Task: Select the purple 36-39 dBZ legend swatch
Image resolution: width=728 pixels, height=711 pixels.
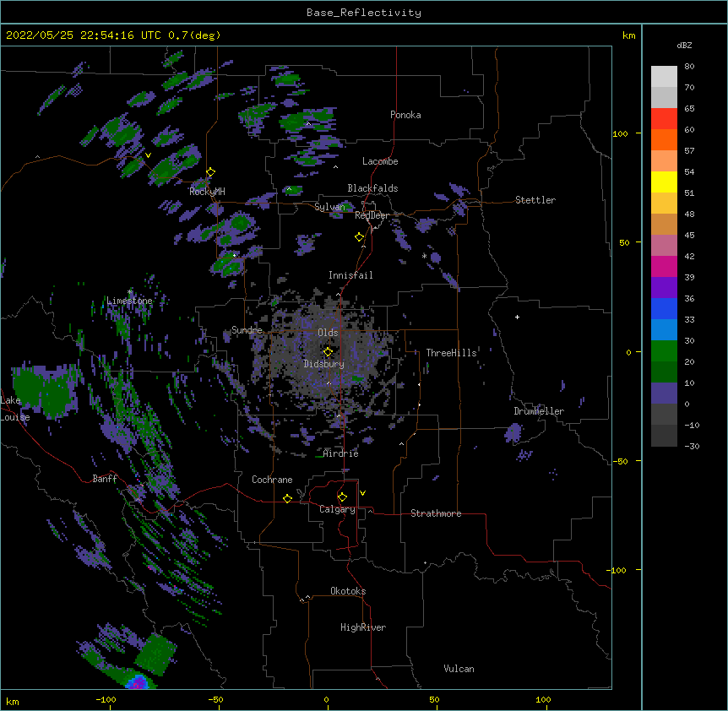Action: click(664, 288)
